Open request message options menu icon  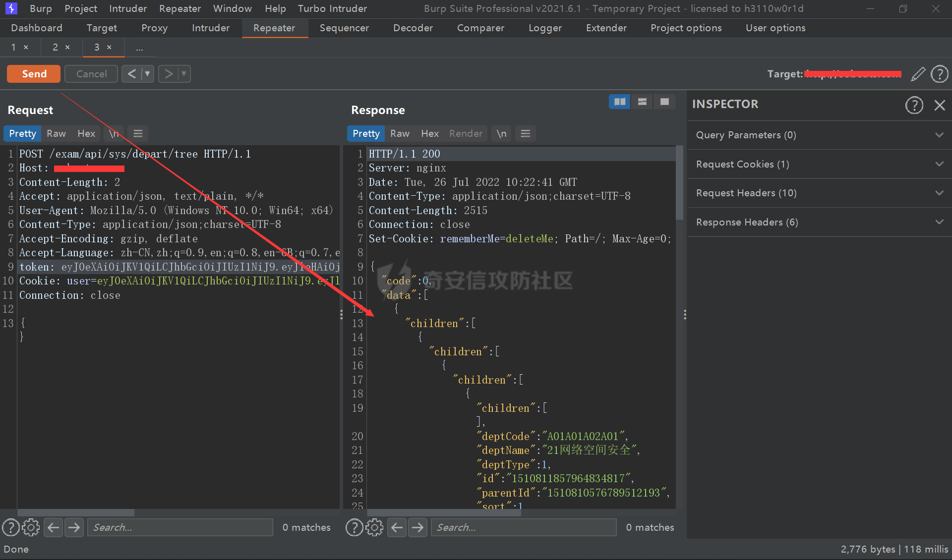(x=138, y=133)
